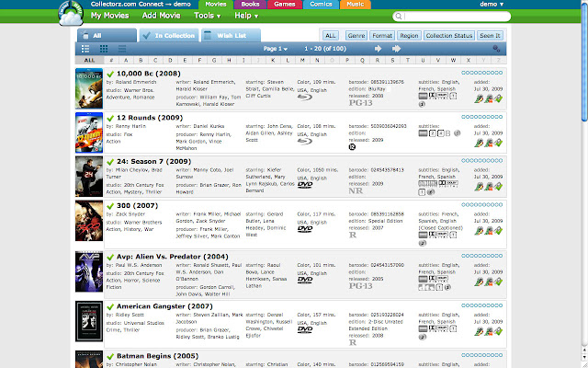This screenshot has height=368, width=588.
Task: Click Add Movie link
Action: click(x=162, y=16)
